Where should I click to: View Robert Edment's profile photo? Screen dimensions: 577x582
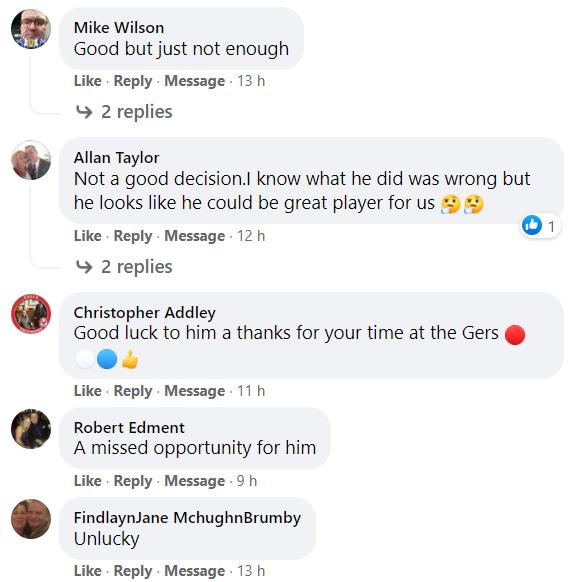(31, 429)
